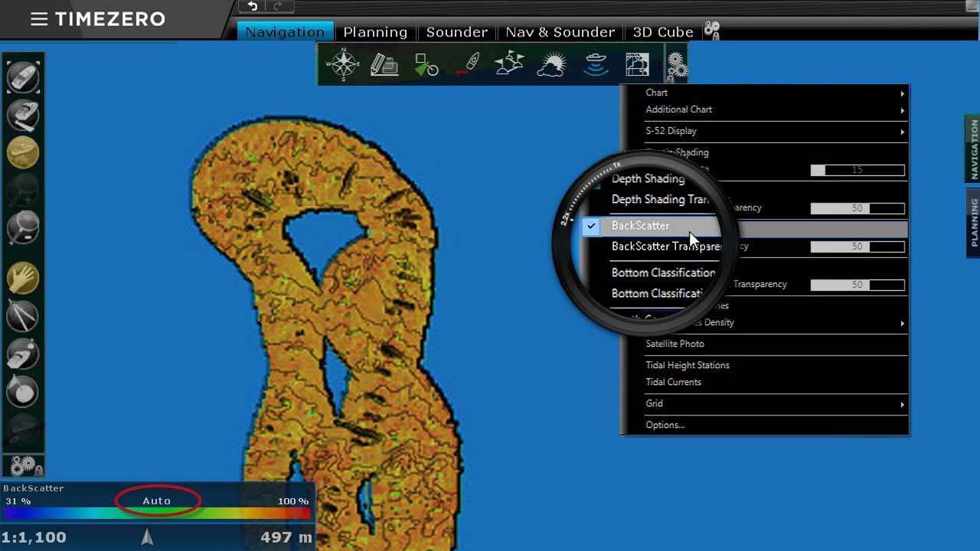Viewport: 980px width, 551px height.
Task: Click the undo arrow button
Action: pos(253,7)
